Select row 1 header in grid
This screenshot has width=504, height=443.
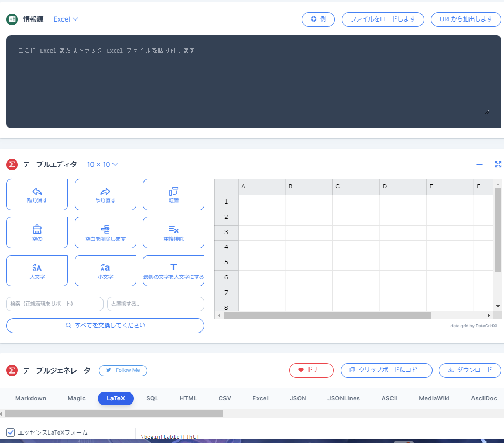coord(227,202)
